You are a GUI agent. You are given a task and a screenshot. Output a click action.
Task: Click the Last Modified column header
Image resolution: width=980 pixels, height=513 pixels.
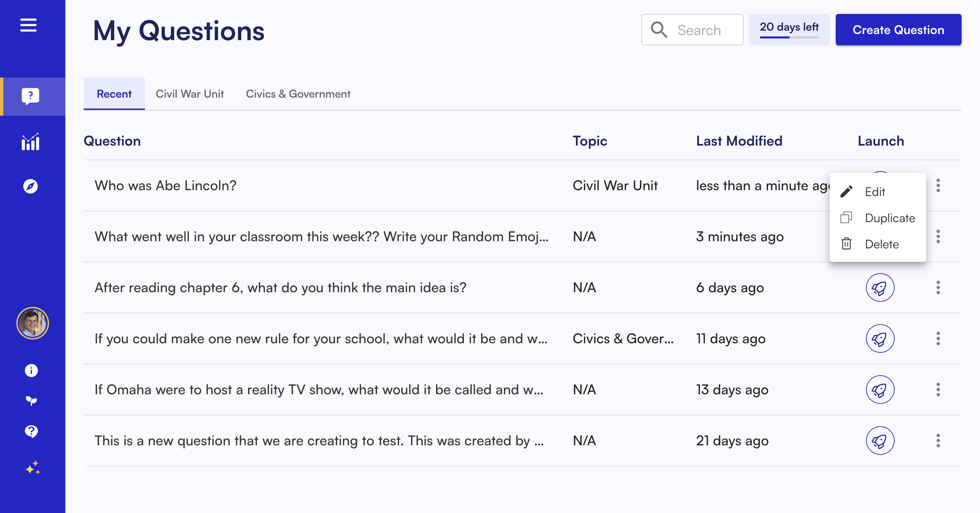[739, 141]
